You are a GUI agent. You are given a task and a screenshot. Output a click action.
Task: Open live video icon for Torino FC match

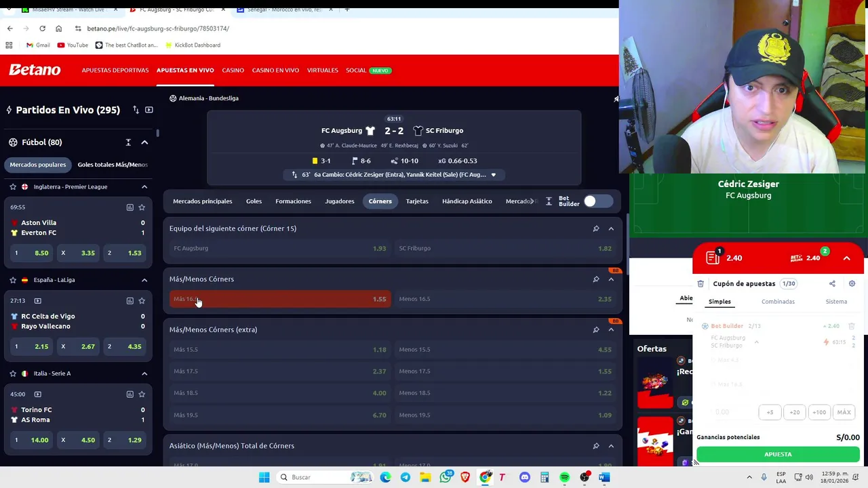(37, 394)
